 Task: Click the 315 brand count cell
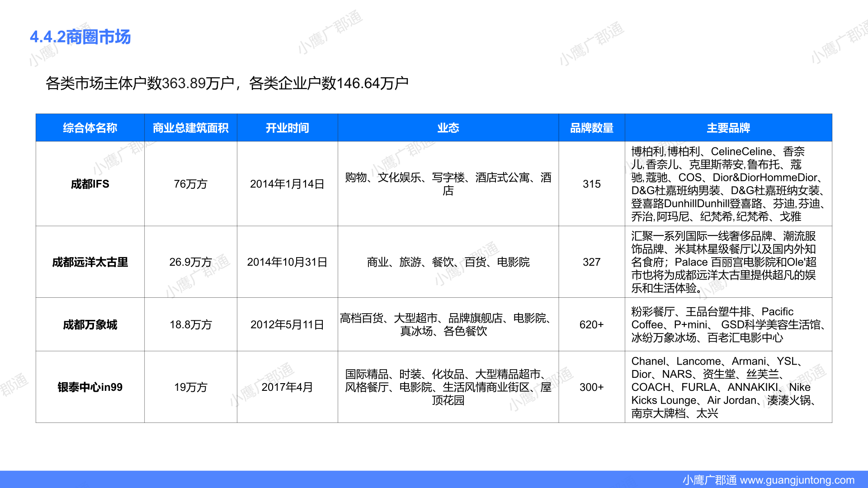[591, 184]
